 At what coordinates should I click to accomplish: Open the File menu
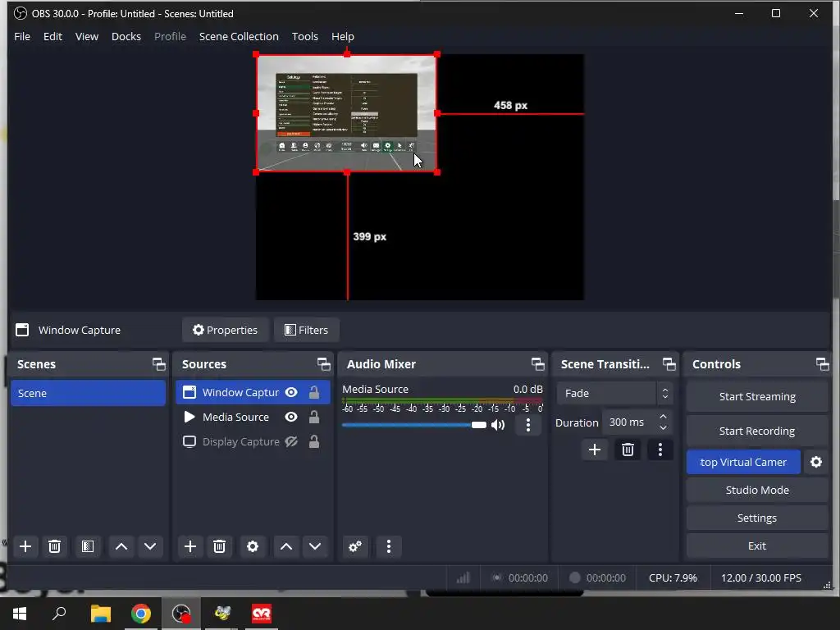point(22,36)
